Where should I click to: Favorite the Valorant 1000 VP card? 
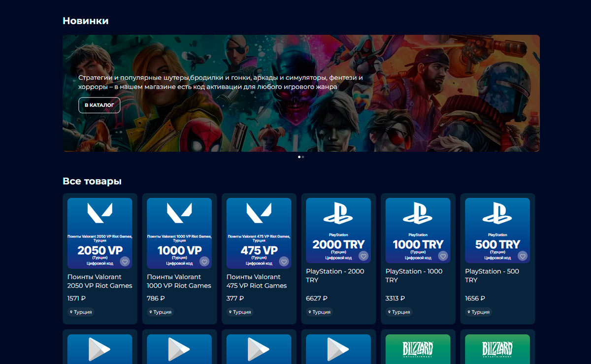pos(204,262)
